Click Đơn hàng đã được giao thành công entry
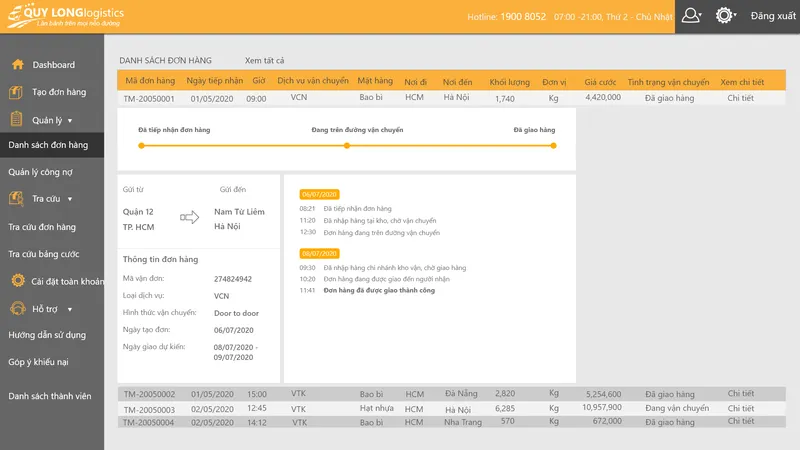The width and height of the screenshot is (800, 450). [379, 290]
